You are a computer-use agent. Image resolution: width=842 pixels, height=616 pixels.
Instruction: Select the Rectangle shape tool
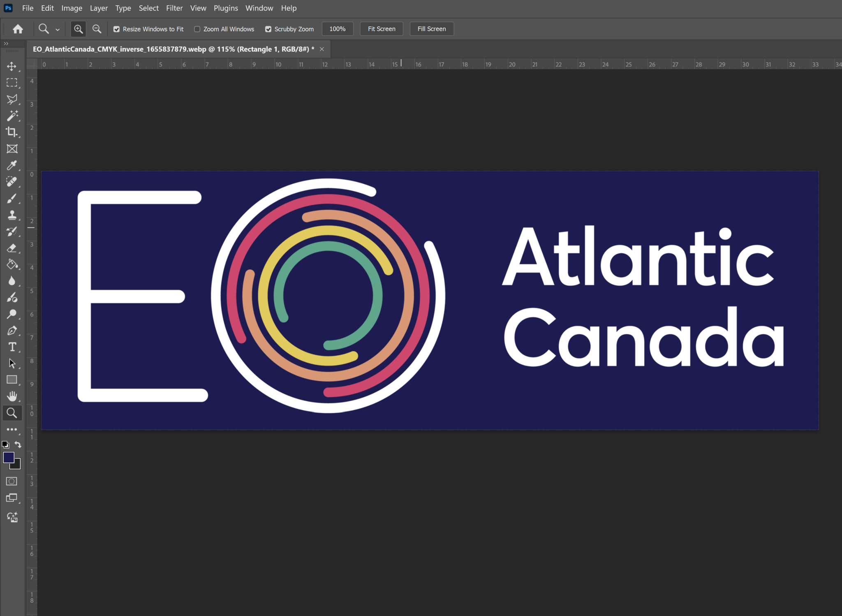coord(12,379)
